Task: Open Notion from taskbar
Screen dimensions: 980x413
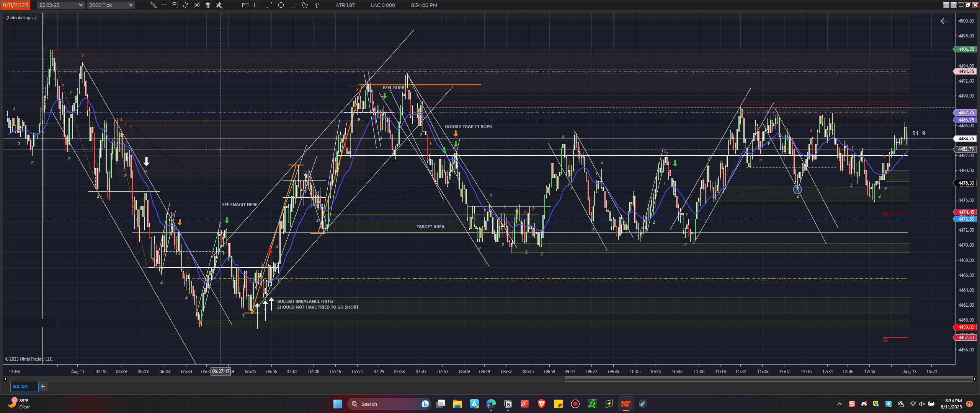Action: pyautogui.click(x=508, y=404)
